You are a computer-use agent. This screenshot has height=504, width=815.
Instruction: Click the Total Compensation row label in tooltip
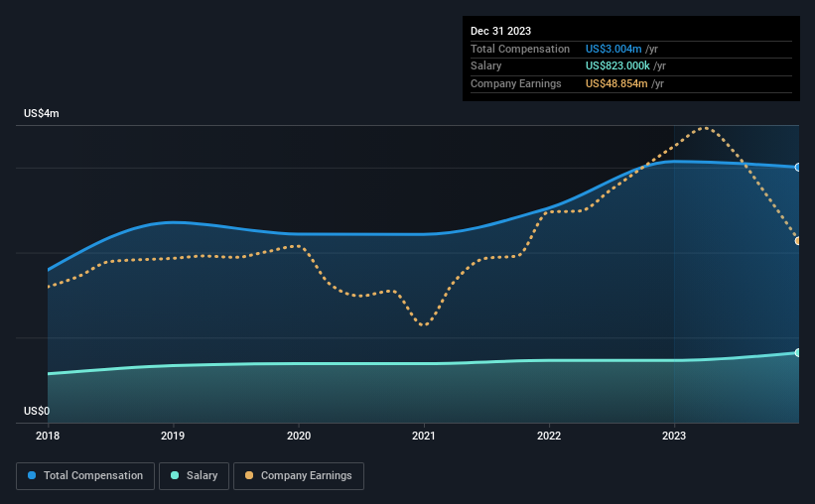coord(520,49)
